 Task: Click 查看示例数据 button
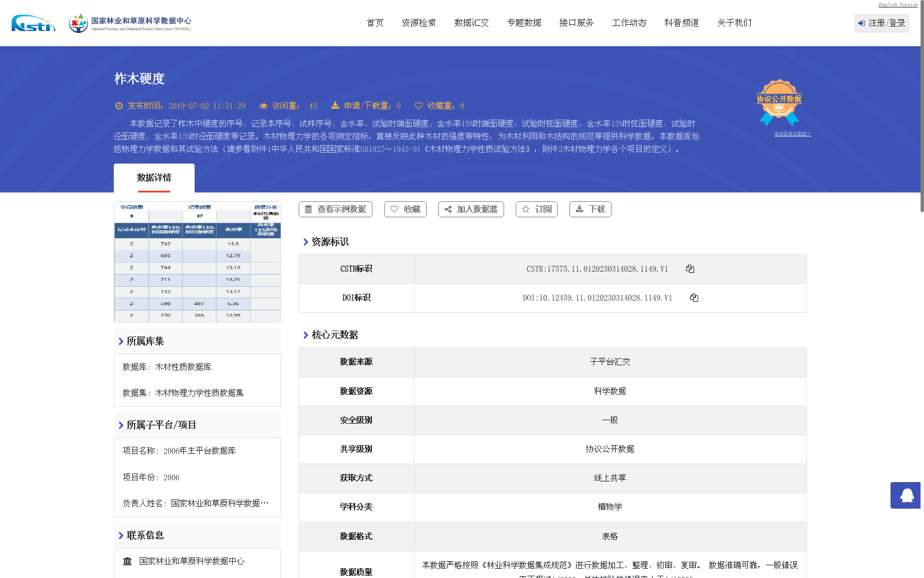point(336,209)
